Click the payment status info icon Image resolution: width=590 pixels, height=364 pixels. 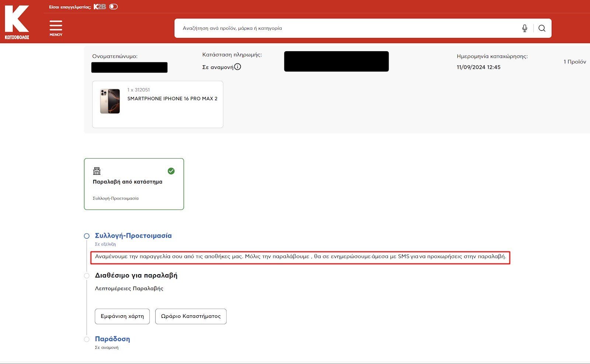point(237,67)
